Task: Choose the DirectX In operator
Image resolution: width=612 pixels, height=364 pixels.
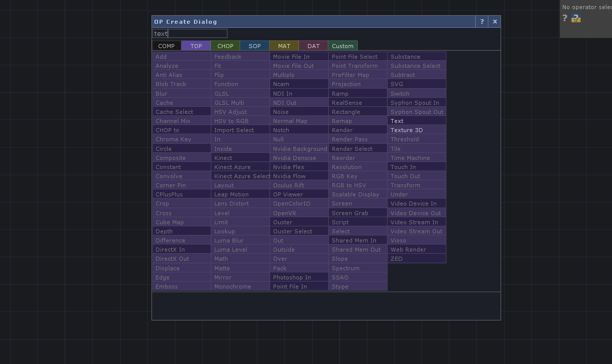Action: (x=182, y=250)
